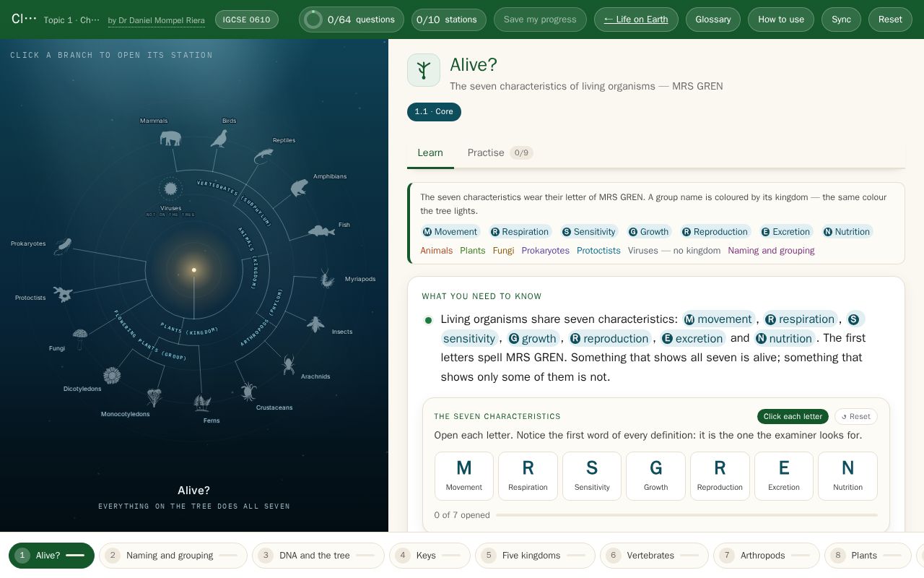
Task: Open the Amphibians frog icon
Action: coord(299,188)
